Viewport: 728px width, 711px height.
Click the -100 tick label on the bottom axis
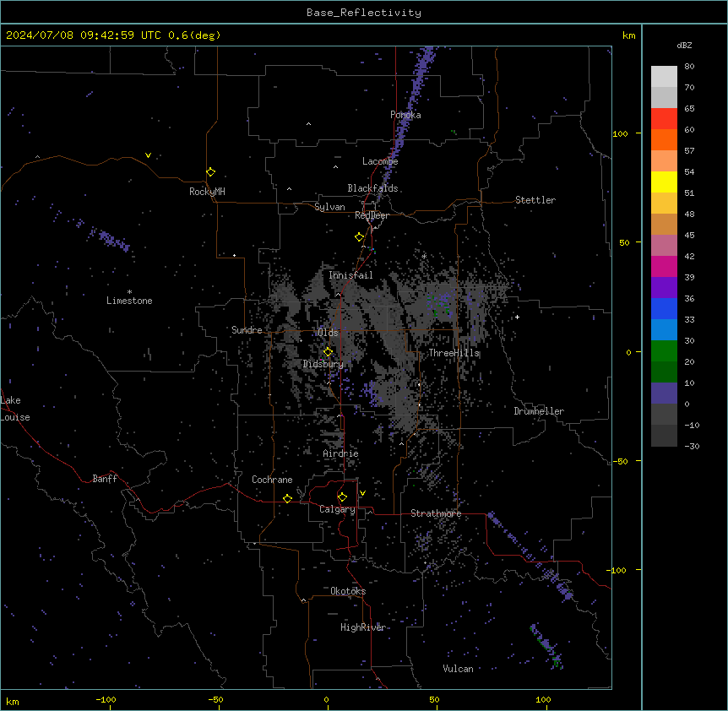106,700
